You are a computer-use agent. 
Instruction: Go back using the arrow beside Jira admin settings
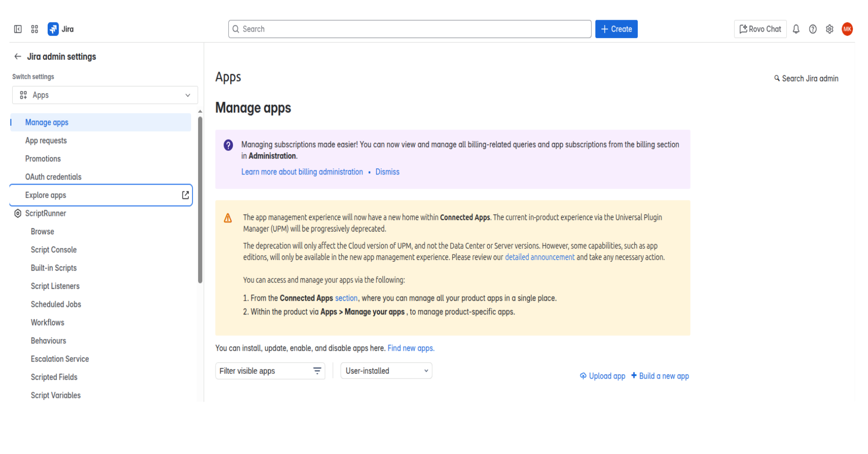pos(18,57)
